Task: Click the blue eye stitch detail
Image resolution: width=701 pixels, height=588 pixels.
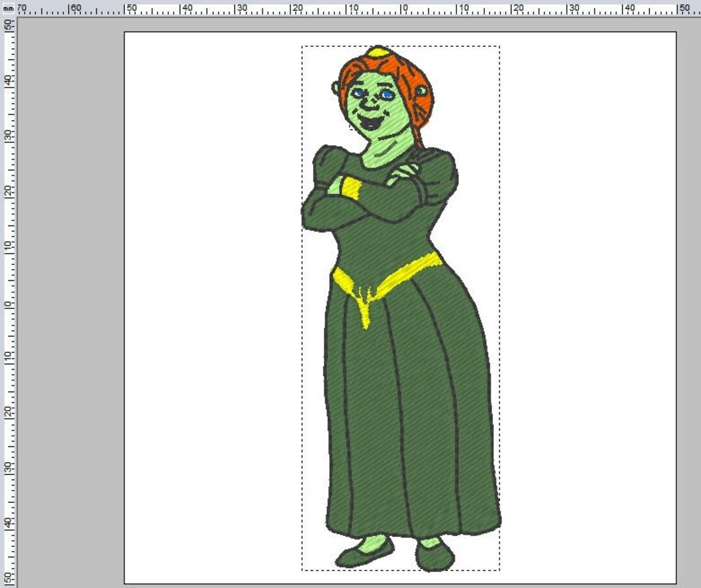Action: (x=388, y=95)
